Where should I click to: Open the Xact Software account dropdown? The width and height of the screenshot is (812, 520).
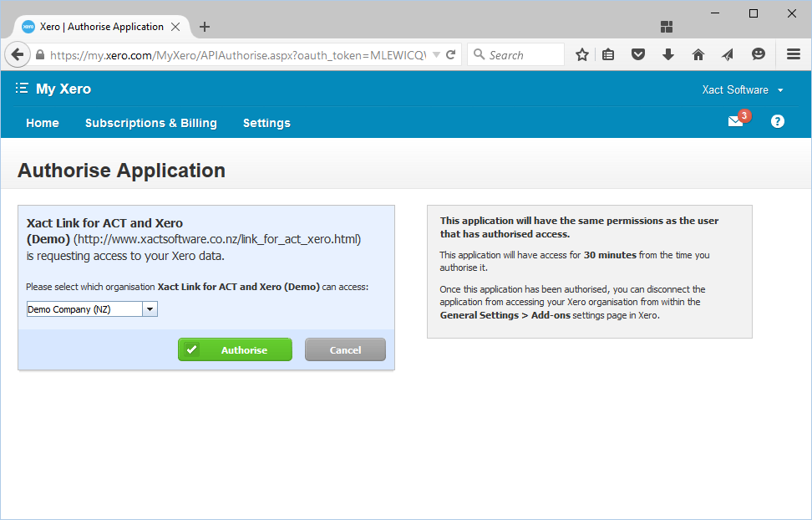743,90
